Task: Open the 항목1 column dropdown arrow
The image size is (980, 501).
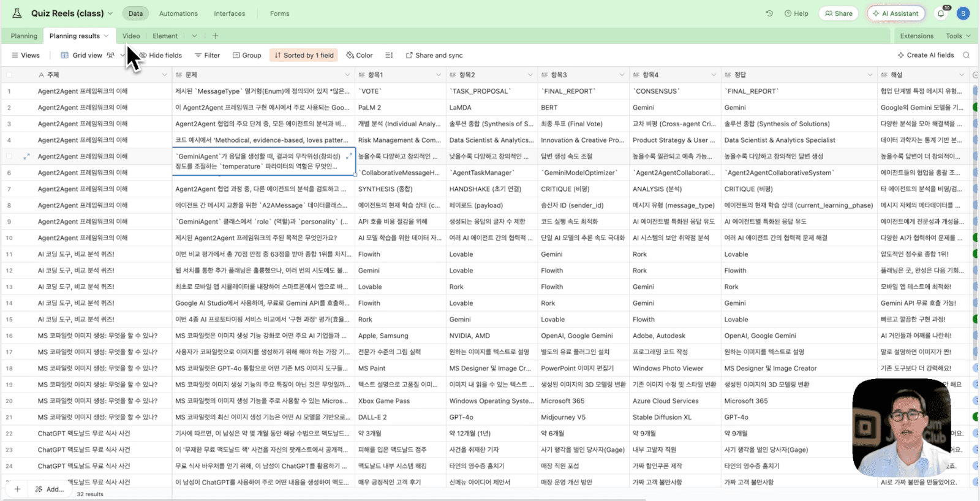Action: pos(439,75)
